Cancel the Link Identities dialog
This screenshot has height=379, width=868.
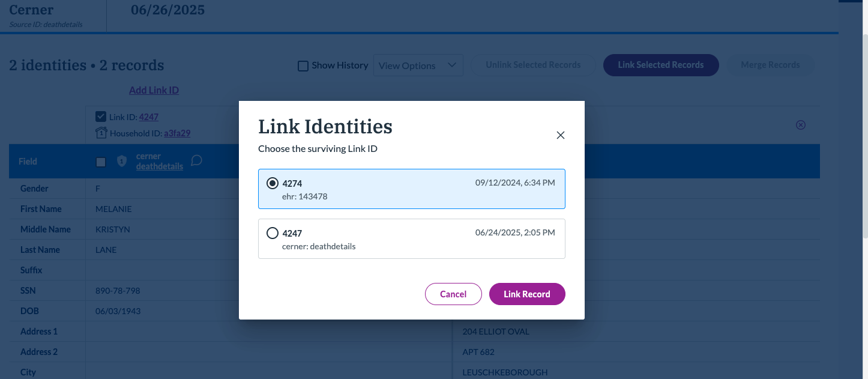coord(453,294)
